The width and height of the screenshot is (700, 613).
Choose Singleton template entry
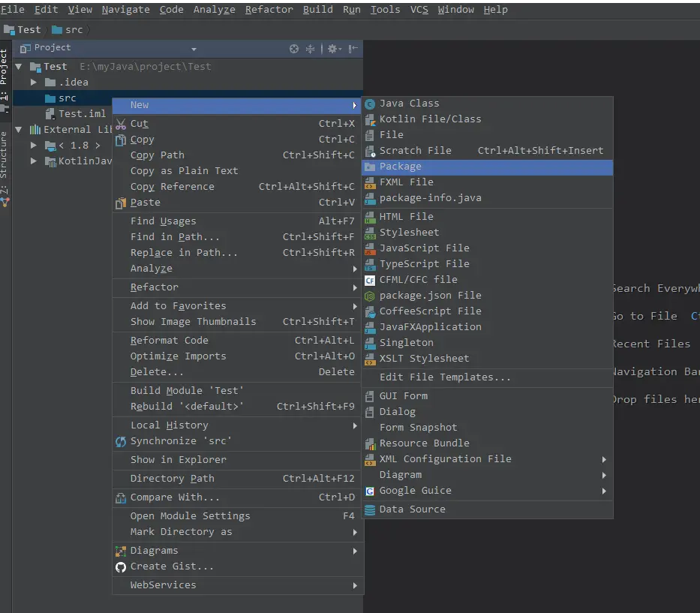pyautogui.click(x=487, y=343)
